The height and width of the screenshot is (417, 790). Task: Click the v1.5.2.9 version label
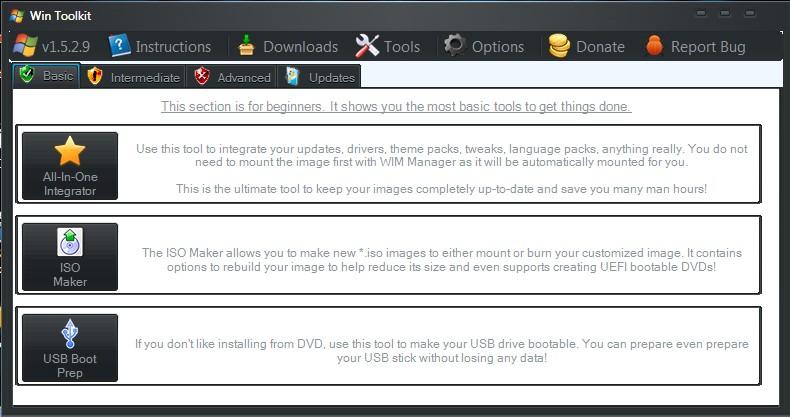click(x=66, y=47)
